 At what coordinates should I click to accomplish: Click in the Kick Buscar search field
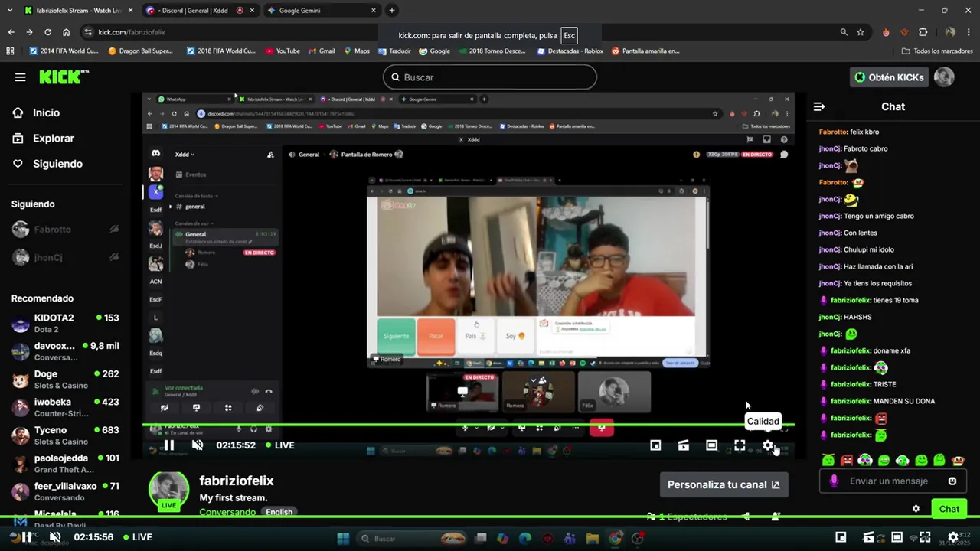coord(489,77)
